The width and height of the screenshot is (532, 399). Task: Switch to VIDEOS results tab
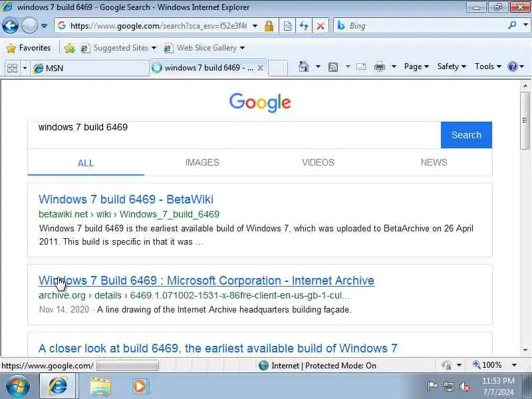point(318,162)
